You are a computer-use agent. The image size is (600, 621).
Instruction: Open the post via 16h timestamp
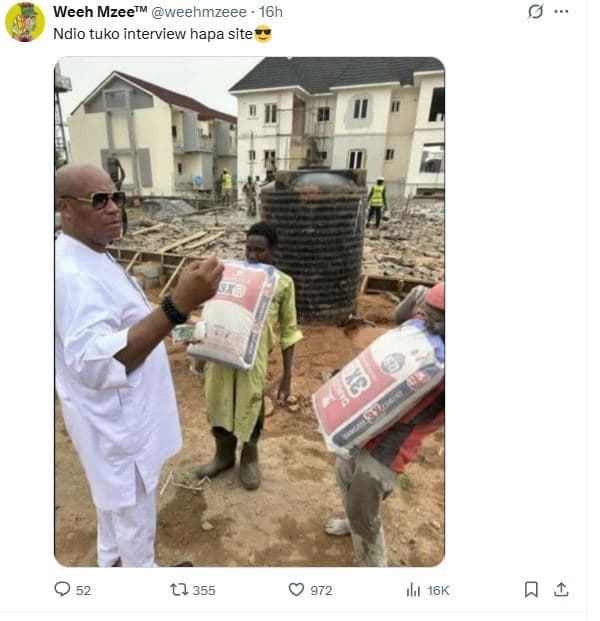point(270,12)
